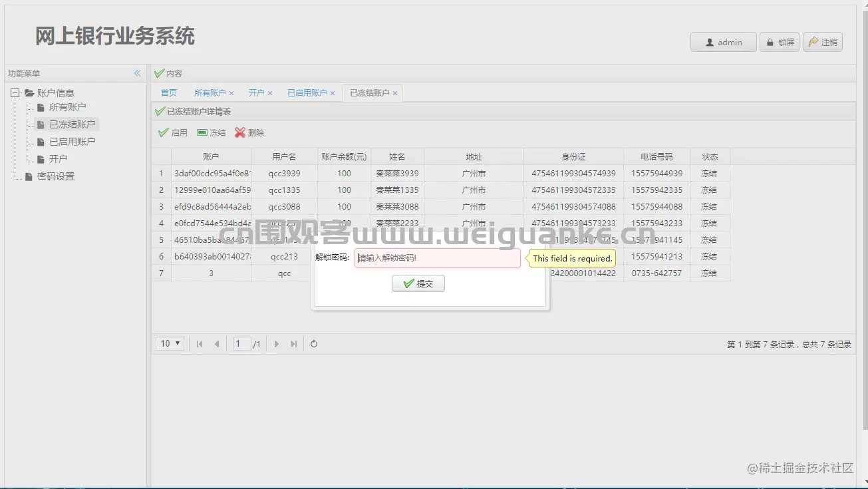Switch to the 已启用账户 tab
The image size is (868, 489).
point(307,93)
